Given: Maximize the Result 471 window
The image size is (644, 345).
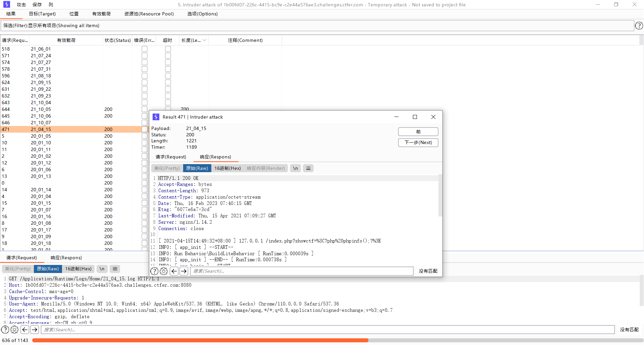Looking at the screenshot, I should point(415,117).
